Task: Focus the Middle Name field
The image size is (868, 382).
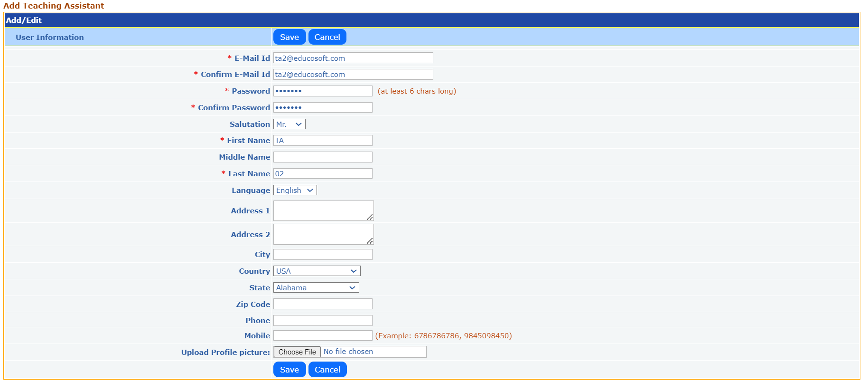Action: [323, 157]
